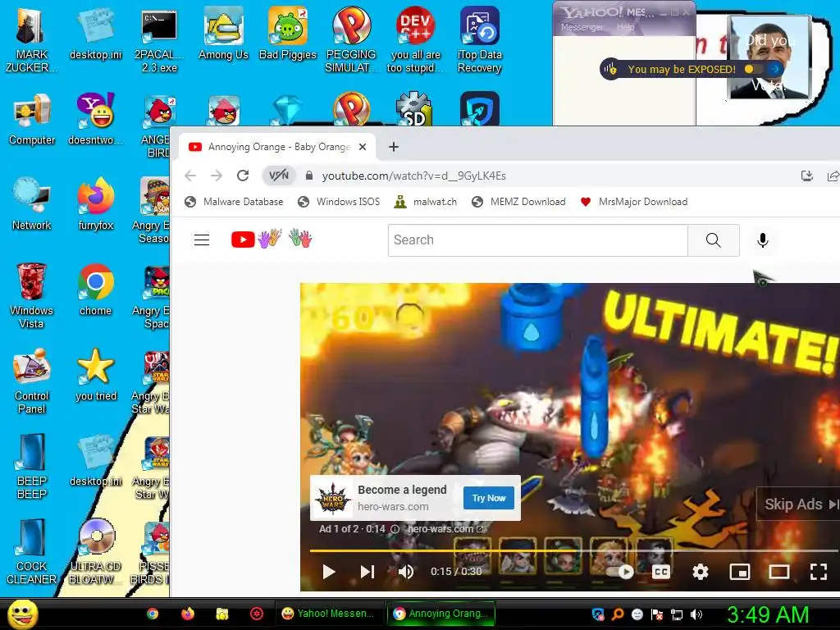Enable the miniplayer mode
This screenshot has height=630, width=840.
[740, 572]
